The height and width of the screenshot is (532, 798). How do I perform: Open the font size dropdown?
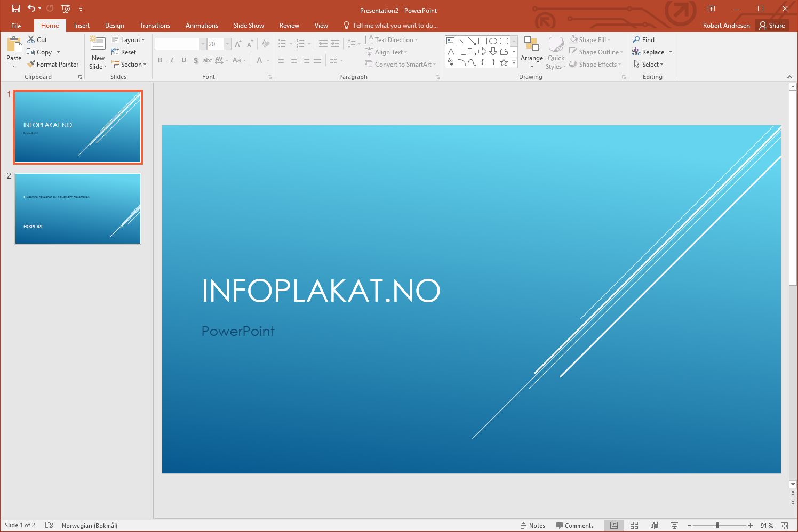pos(228,44)
